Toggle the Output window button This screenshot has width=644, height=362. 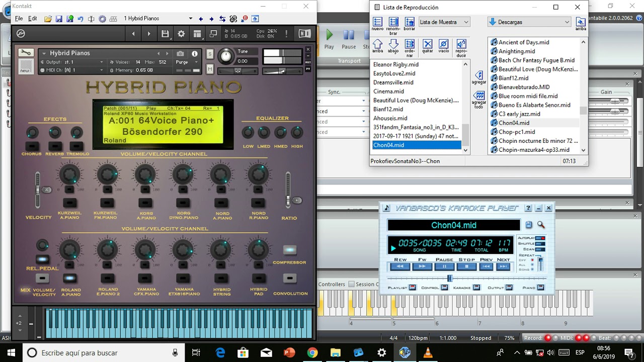(x=509, y=288)
